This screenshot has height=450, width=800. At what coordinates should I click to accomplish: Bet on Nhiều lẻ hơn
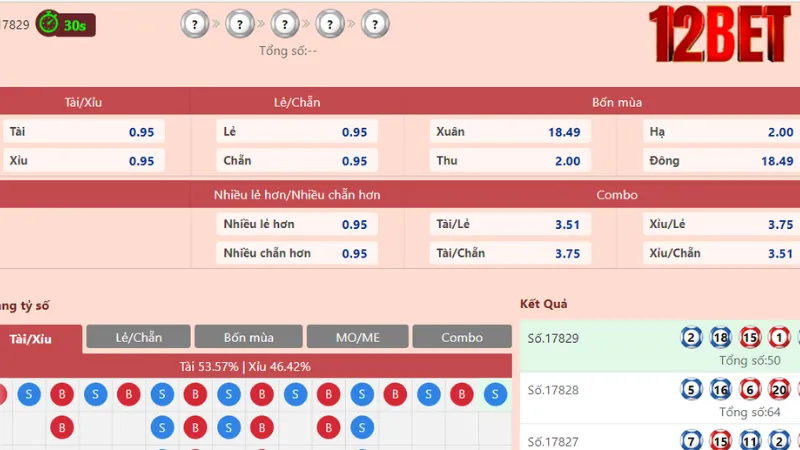tap(297, 224)
